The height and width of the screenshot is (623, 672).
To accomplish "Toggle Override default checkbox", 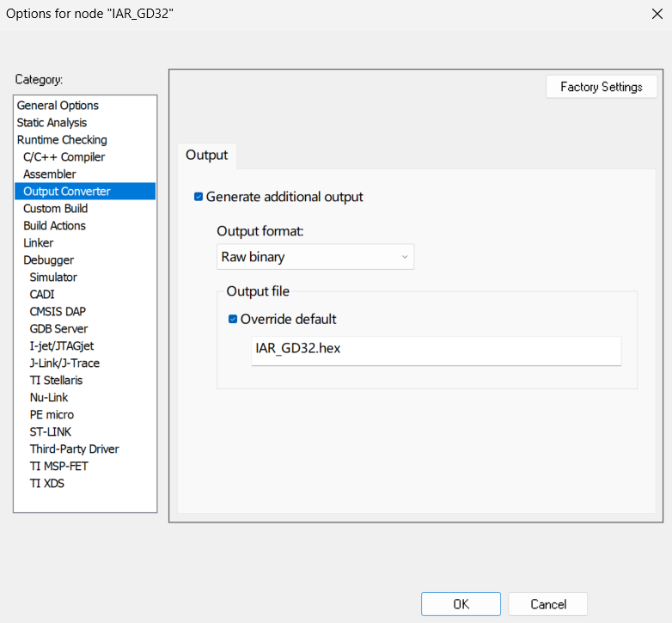I will [233, 319].
